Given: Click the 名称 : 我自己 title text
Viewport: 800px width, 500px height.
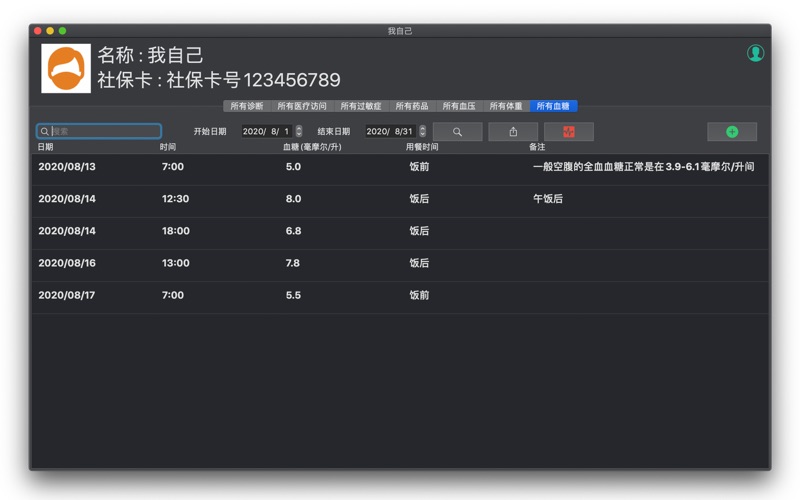Looking at the screenshot, I should [x=151, y=55].
